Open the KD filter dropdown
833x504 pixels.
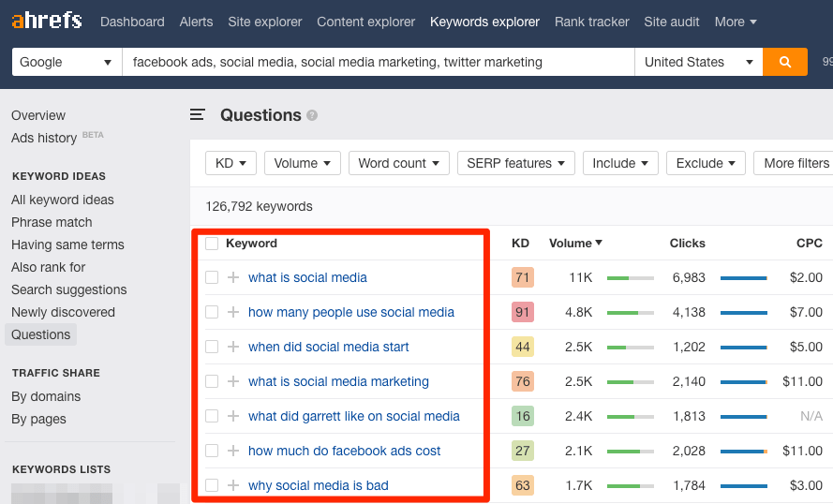click(231, 163)
